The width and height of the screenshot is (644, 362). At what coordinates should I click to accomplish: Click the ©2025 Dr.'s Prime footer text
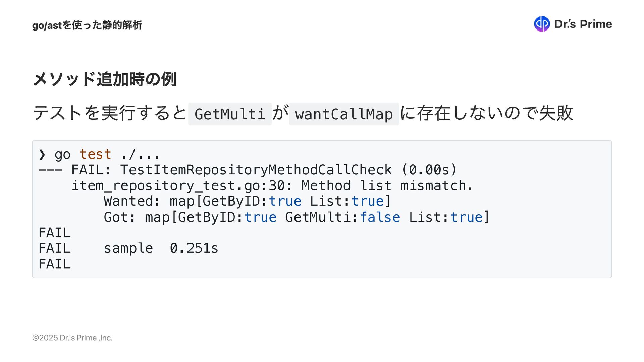click(72, 338)
